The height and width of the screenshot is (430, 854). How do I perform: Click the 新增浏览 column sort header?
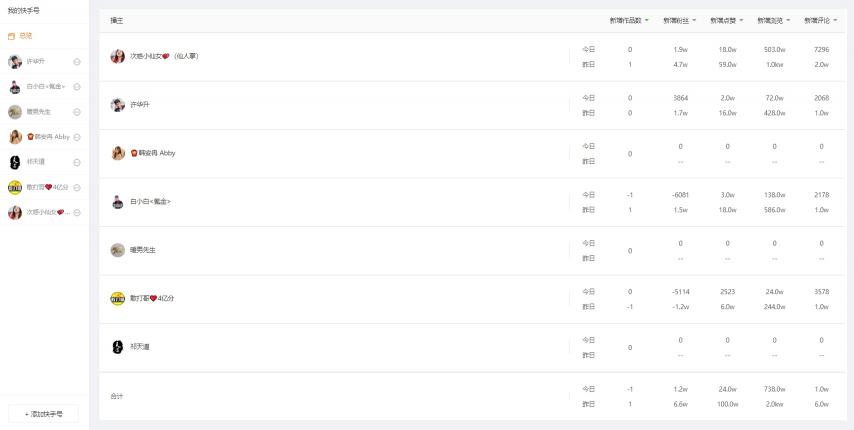(774, 21)
